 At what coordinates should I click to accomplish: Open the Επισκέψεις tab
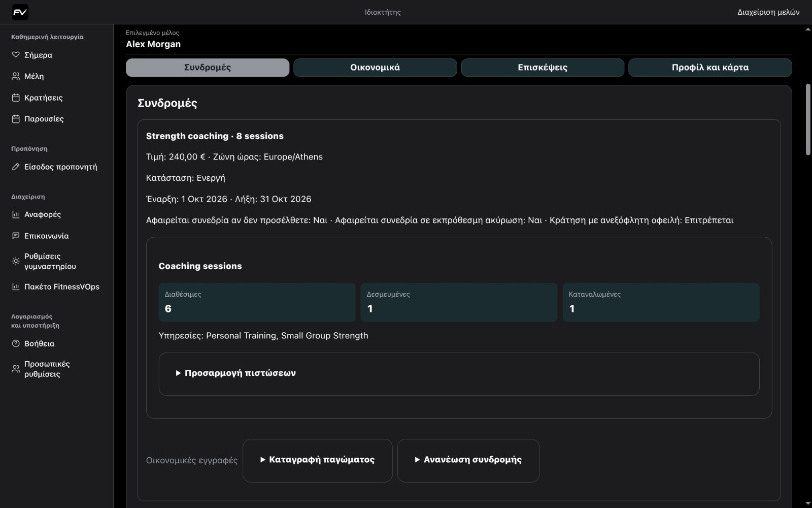(x=543, y=68)
